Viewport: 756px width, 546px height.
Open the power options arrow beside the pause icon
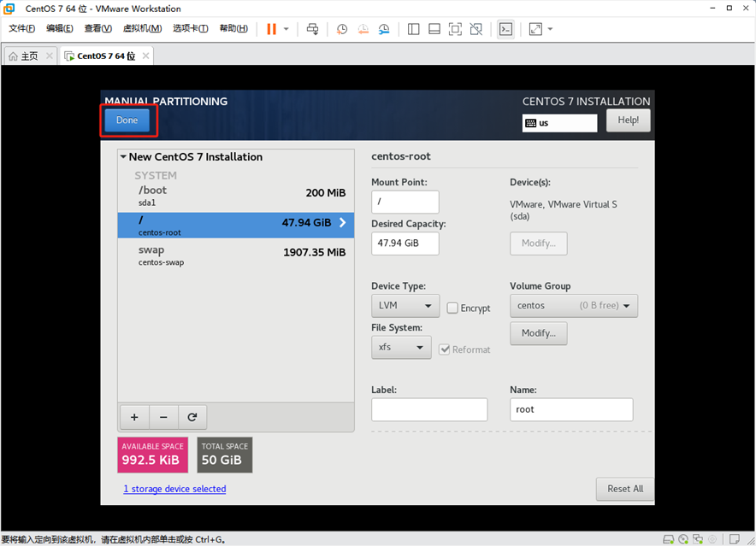tap(286, 29)
